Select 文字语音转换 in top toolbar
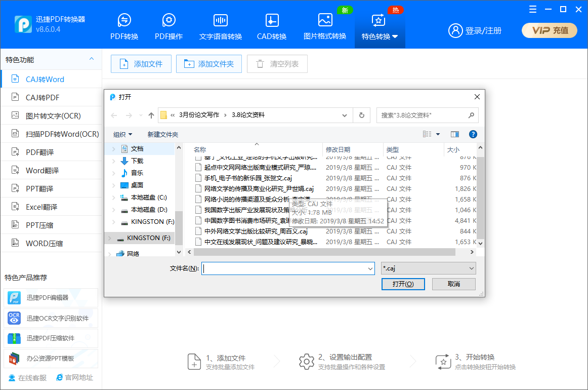This screenshot has width=588, height=390. [221, 26]
